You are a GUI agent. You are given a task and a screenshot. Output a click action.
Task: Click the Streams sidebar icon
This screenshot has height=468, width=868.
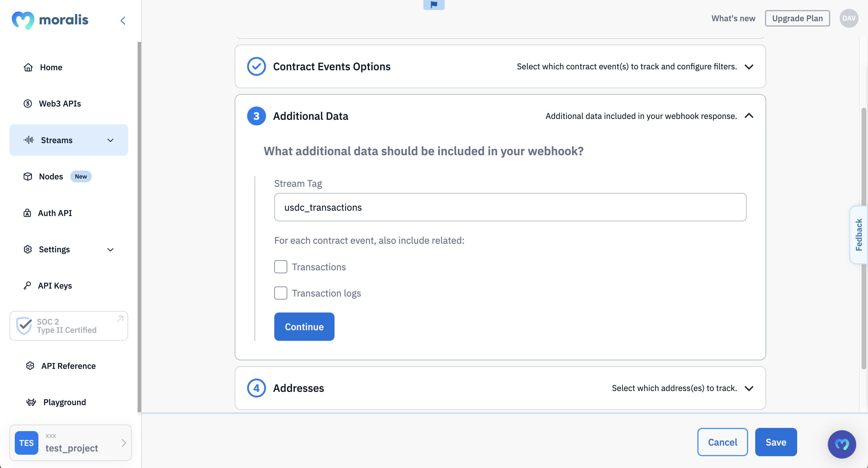tap(28, 140)
